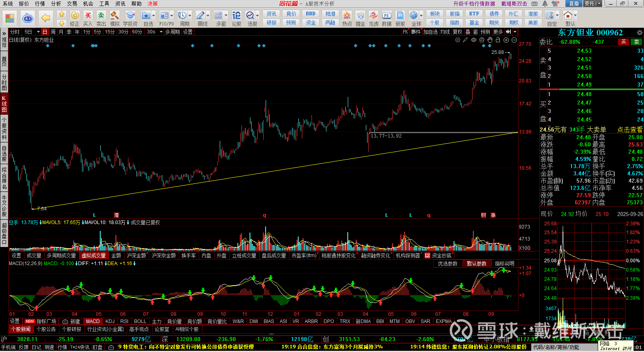
Task: Click the chart settings gear icon
Action: coord(458,40)
